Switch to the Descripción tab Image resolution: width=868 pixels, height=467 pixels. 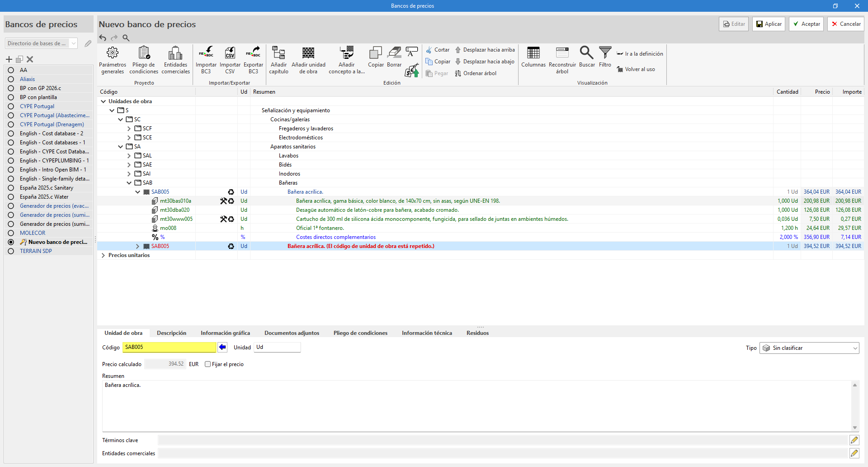pyautogui.click(x=171, y=333)
